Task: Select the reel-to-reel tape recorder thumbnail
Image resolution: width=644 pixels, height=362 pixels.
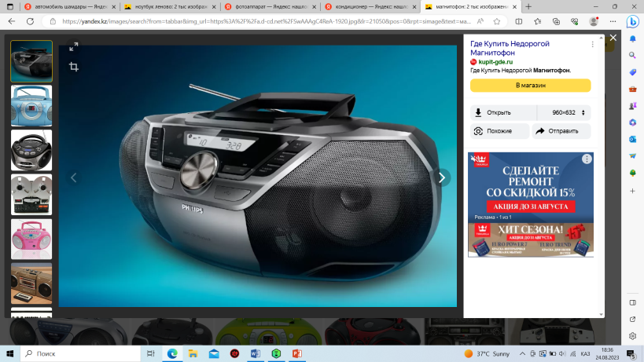Action: tap(31, 194)
